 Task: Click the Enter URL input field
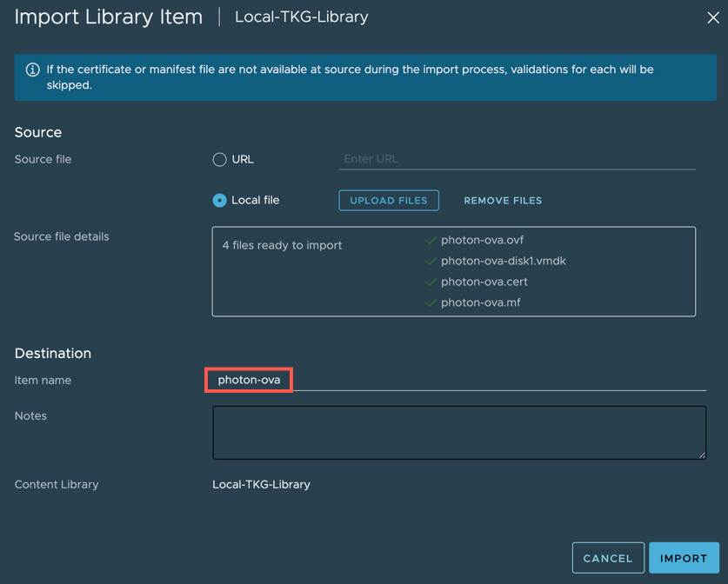pyautogui.click(x=517, y=159)
